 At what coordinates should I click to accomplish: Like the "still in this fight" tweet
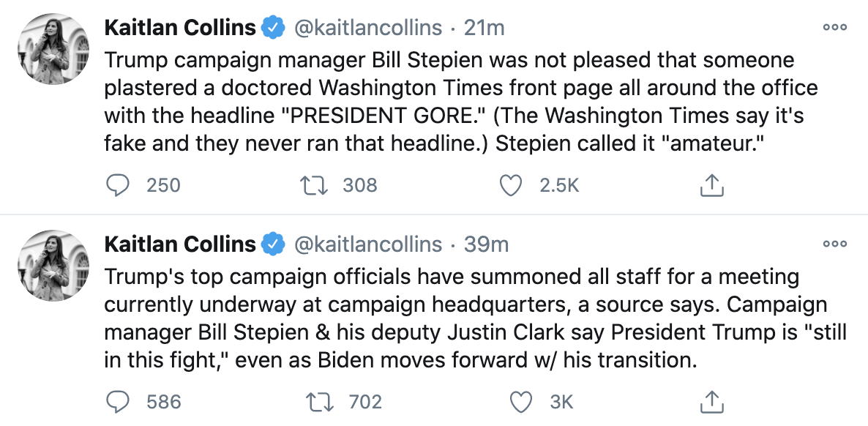tap(520, 402)
